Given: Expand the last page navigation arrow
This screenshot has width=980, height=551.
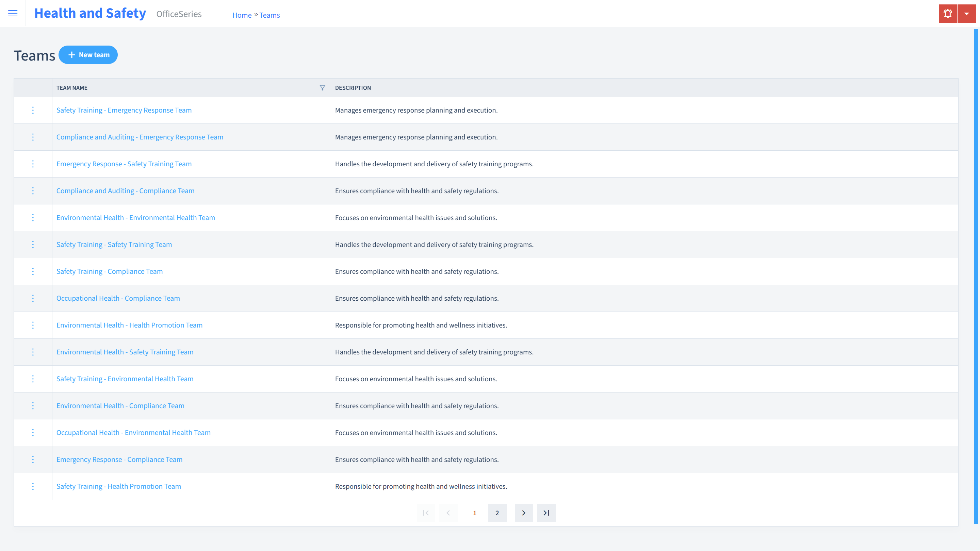Looking at the screenshot, I should tap(546, 513).
